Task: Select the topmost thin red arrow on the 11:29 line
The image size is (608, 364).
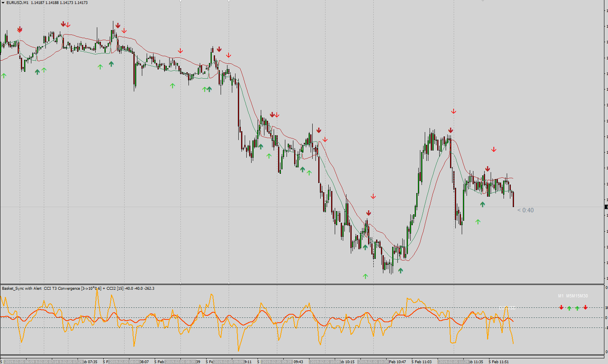Action: tap(453, 111)
